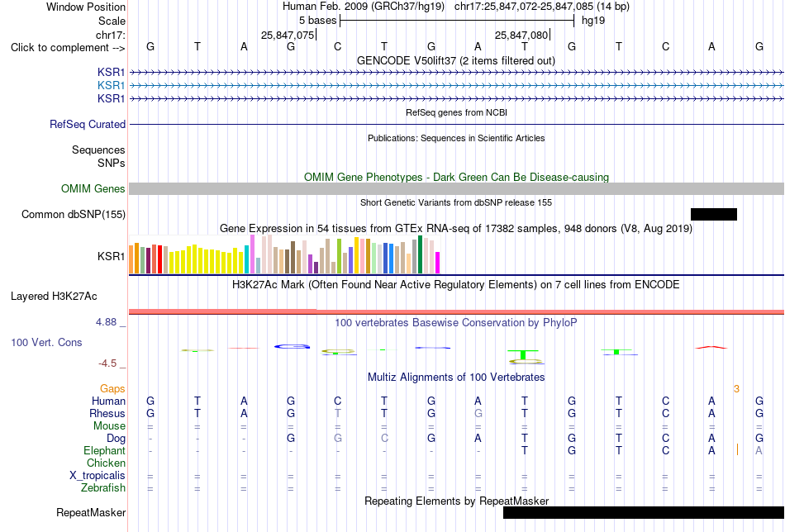
Task: Click the gray OMIM Genes bar
Action: [457, 188]
